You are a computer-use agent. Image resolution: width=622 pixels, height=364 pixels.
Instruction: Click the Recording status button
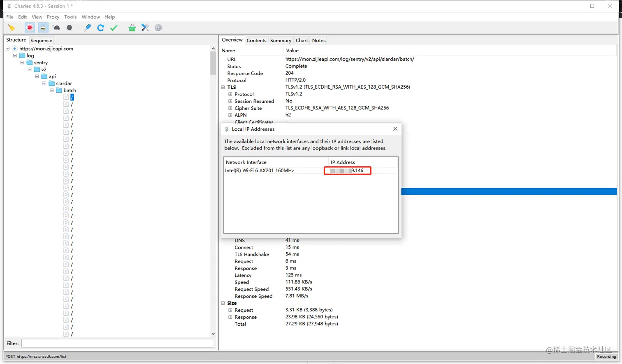pyautogui.click(x=606, y=356)
